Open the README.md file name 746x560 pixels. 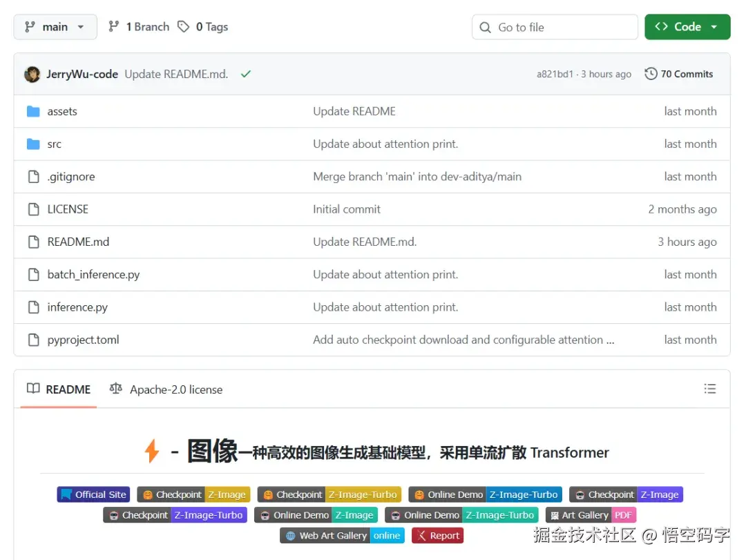78,242
